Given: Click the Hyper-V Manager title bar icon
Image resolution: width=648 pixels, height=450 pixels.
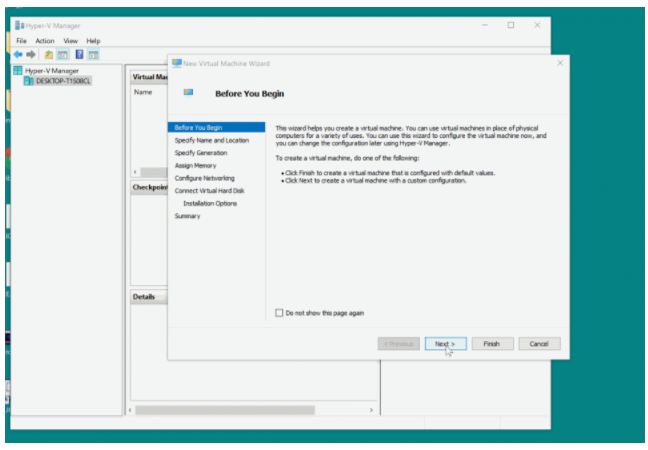Looking at the screenshot, I should tap(19, 26).
